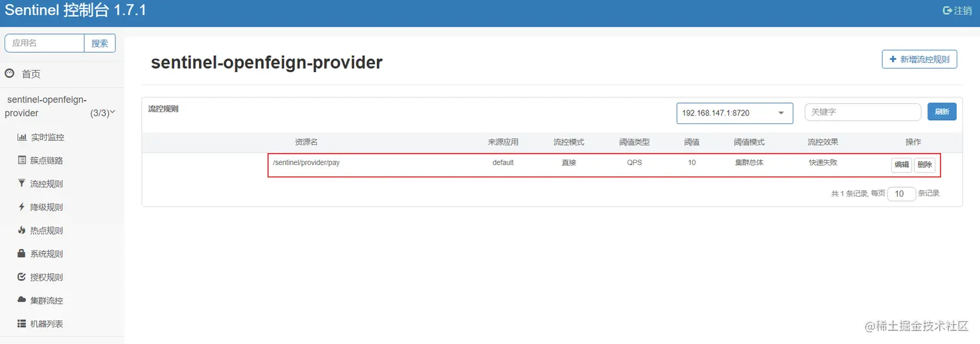Viewport: 980px width, 344px height.
Task: Click the logout icon beside 注销
Action: pyautogui.click(x=947, y=10)
